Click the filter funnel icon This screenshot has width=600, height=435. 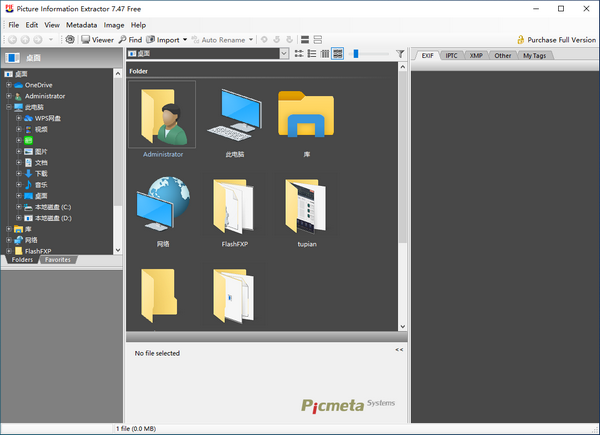click(x=400, y=53)
